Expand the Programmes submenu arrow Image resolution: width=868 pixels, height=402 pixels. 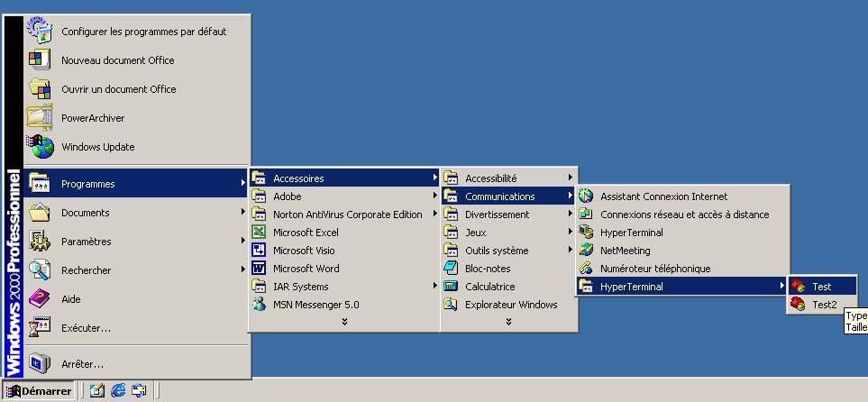point(243,182)
